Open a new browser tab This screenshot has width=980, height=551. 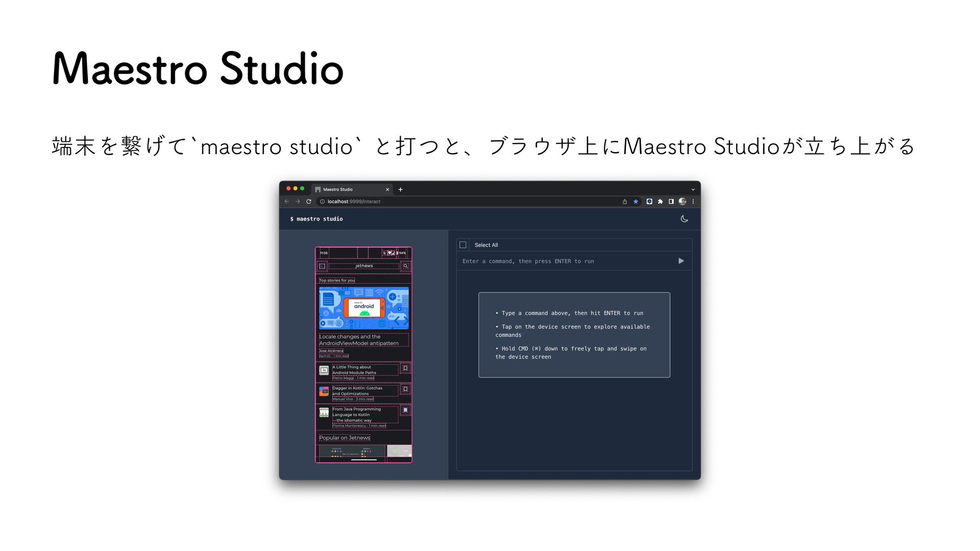tap(401, 189)
